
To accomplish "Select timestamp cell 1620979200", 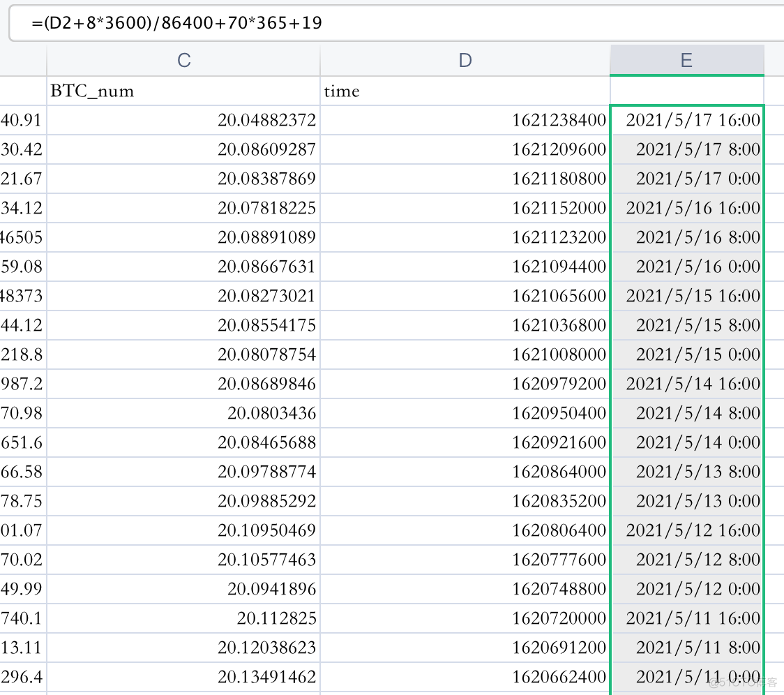I will pyautogui.click(x=465, y=384).
